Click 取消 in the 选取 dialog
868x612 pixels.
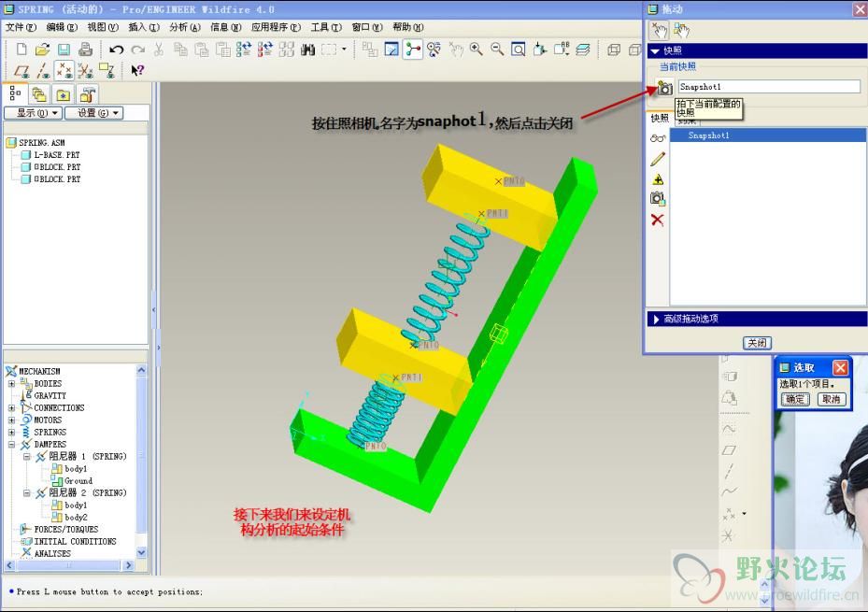(x=832, y=399)
